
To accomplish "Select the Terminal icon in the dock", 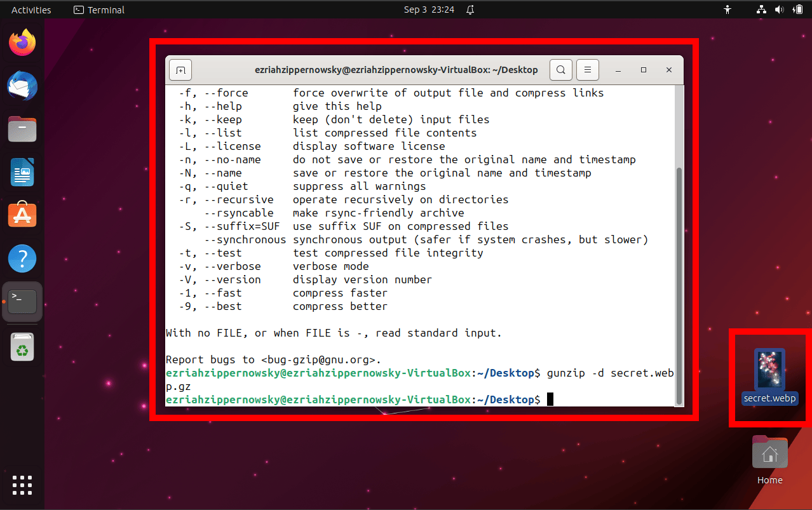I will click(22, 302).
